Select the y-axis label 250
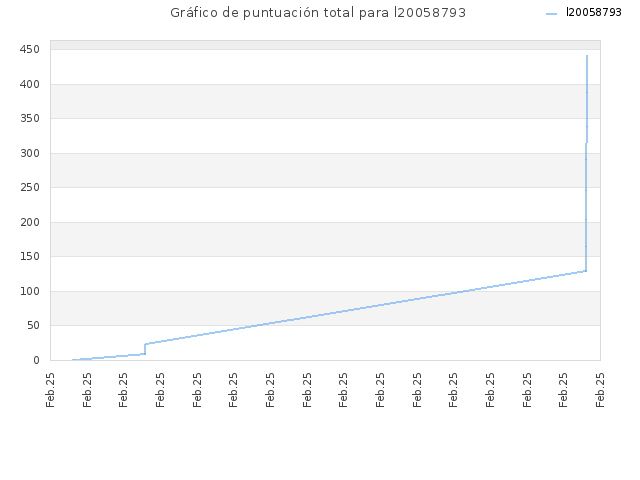 (30, 187)
